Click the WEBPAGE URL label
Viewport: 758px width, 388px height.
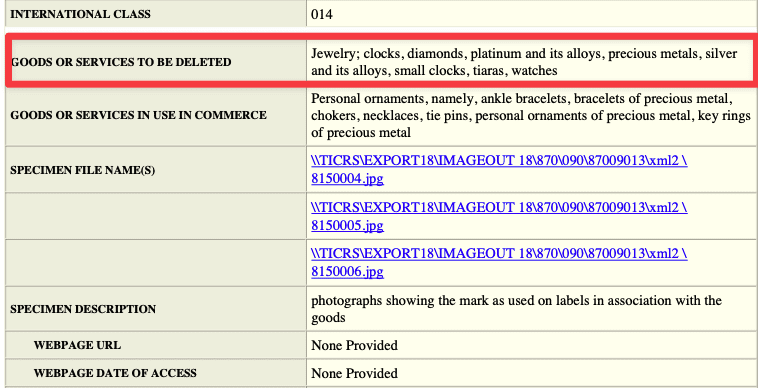click(77, 345)
